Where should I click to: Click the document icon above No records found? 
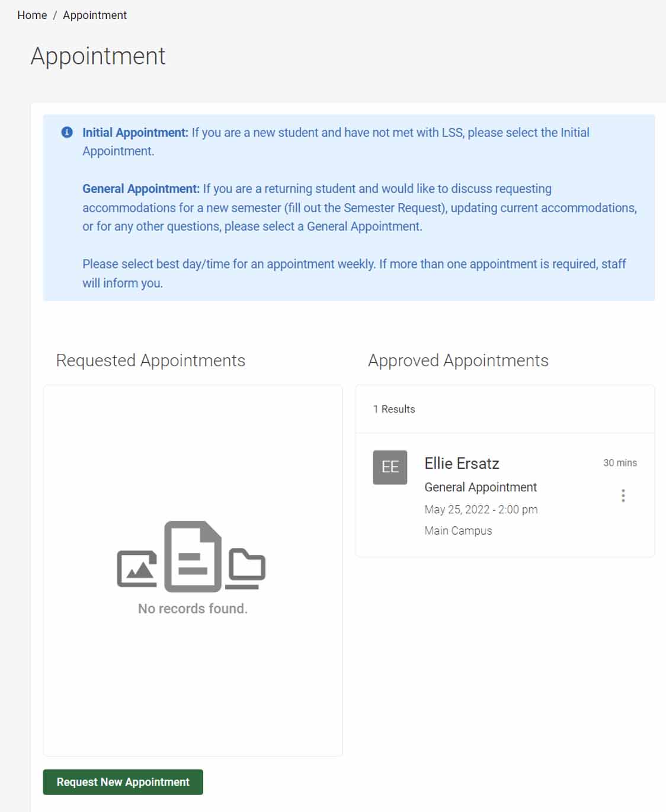pyautogui.click(x=193, y=556)
